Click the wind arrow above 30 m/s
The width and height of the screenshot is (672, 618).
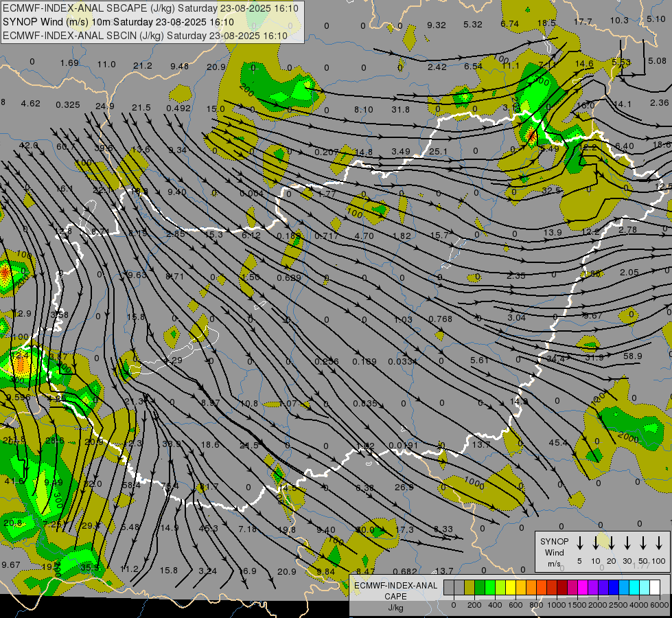click(x=627, y=543)
